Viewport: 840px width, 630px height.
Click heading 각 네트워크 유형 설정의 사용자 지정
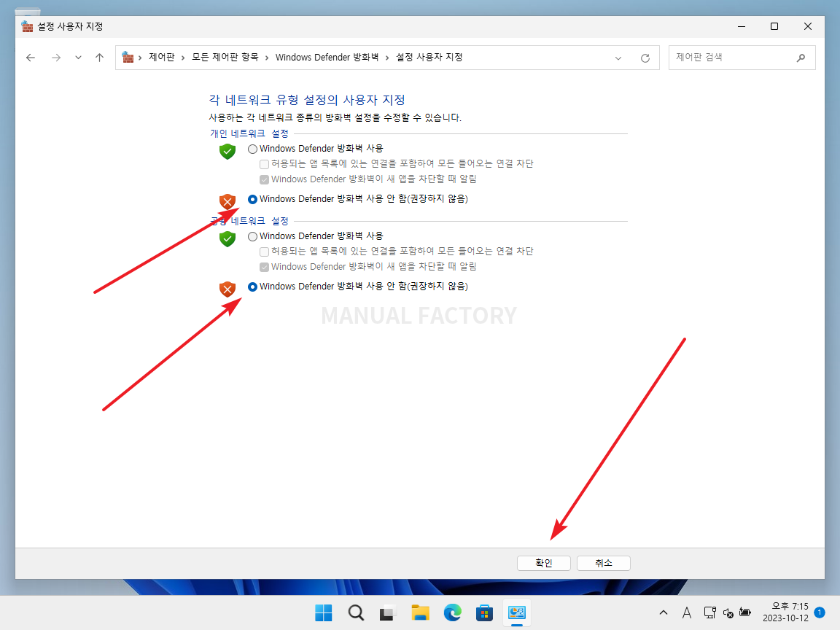[x=307, y=100]
